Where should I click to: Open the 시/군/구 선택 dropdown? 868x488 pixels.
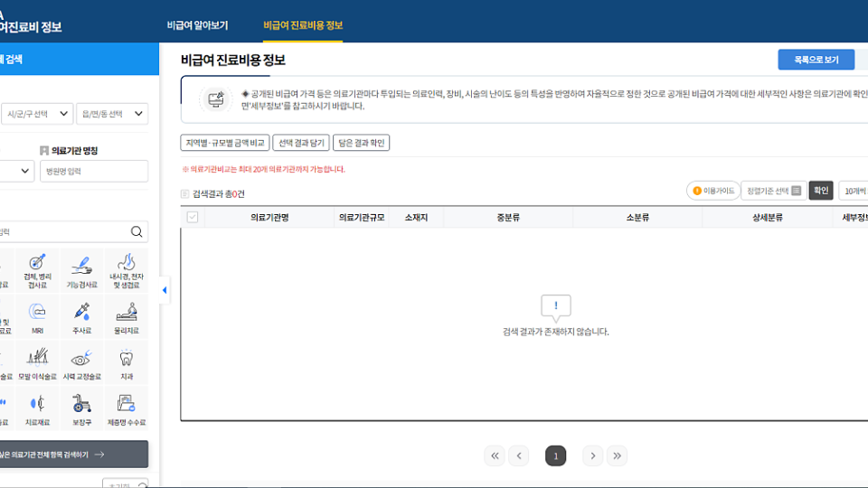pos(37,114)
